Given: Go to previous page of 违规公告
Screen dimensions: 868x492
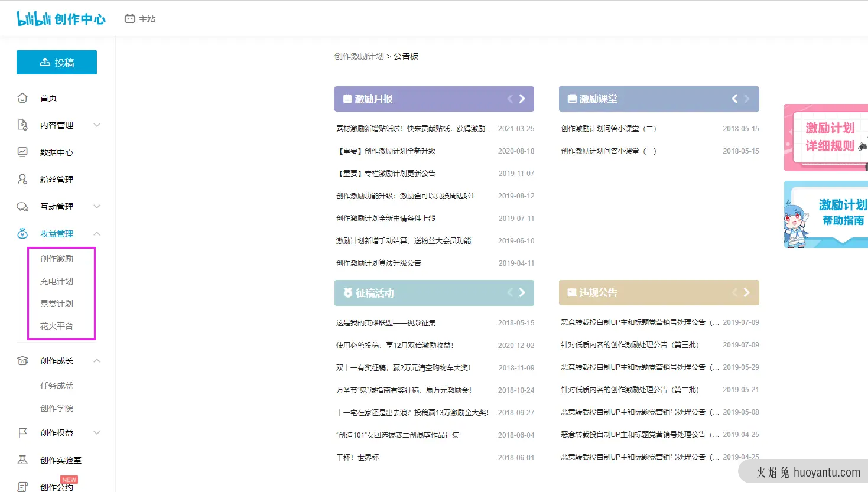Looking at the screenshot, I should (734, 292).
